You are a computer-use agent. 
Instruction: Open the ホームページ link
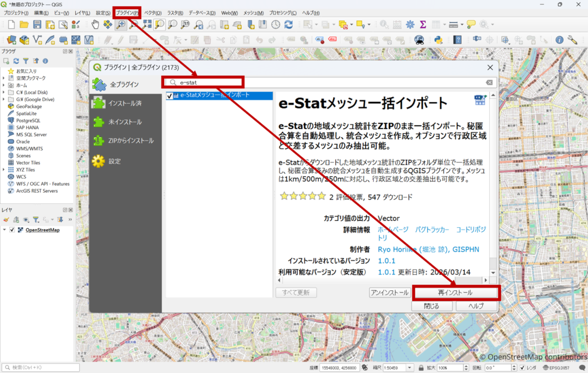(x=393, y=229)
